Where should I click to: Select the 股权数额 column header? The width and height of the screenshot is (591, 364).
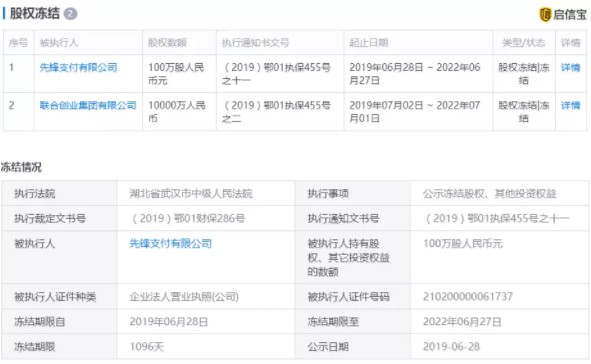point(167,43)
